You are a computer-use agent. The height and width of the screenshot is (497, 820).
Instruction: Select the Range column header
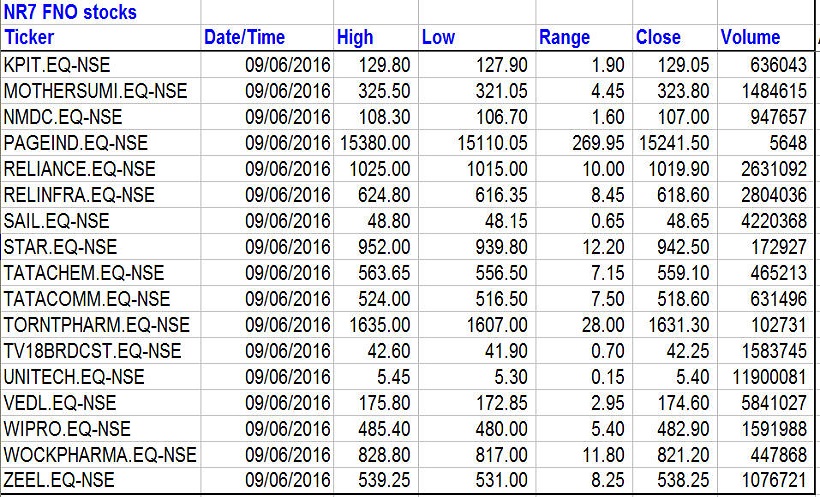(564, 38)
